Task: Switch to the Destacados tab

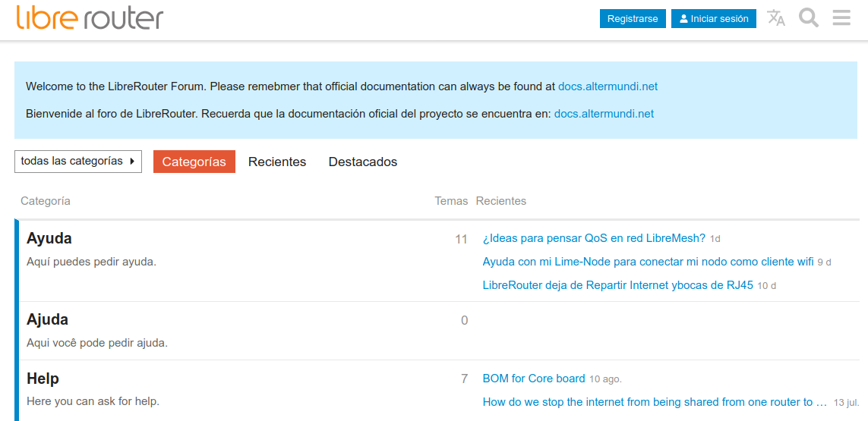Action: 362,162
